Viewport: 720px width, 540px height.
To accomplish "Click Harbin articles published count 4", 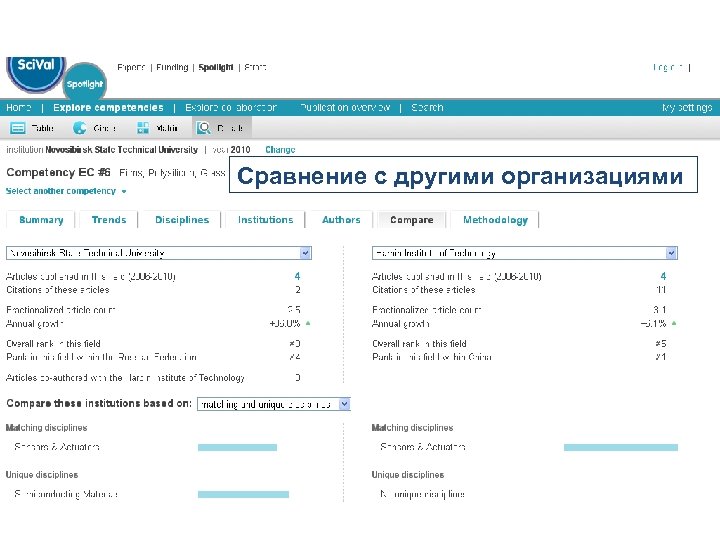I will [x=663, y=276].
